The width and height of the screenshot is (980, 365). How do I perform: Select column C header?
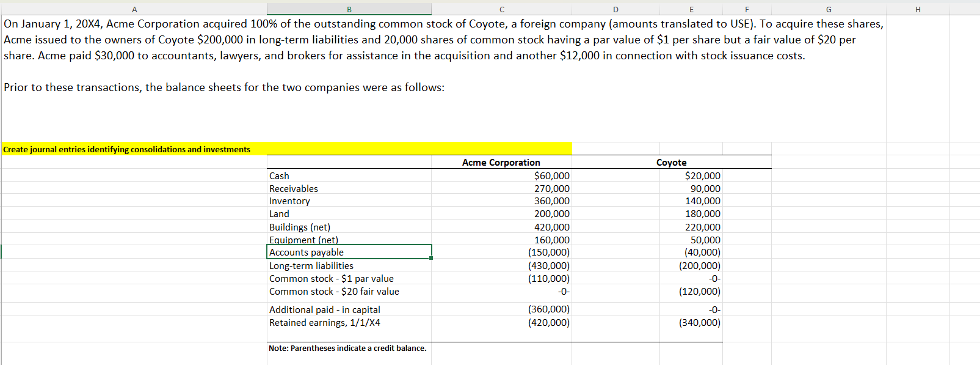502,9
